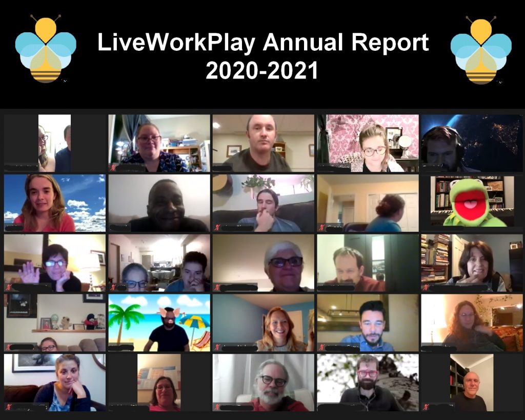The height and width of the screenshot is (420, 525).
Task: Click the muted mic icon on the blue-wall smiling tile
Action: 217,347
